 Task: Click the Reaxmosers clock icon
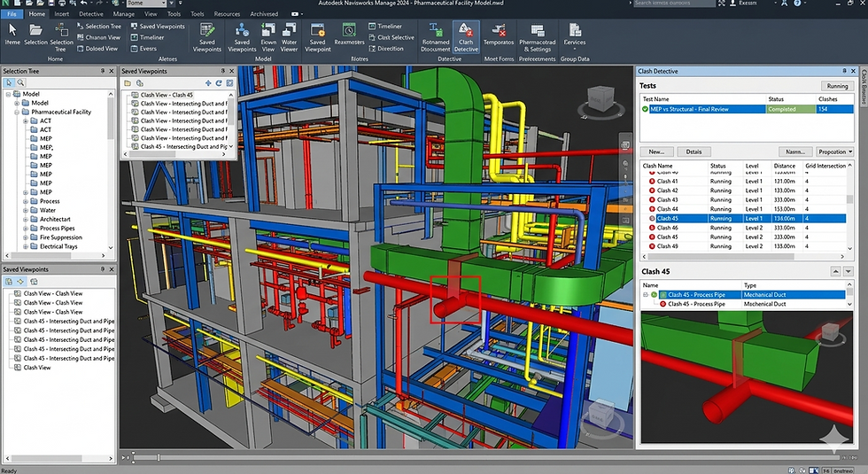click(349, 30)
